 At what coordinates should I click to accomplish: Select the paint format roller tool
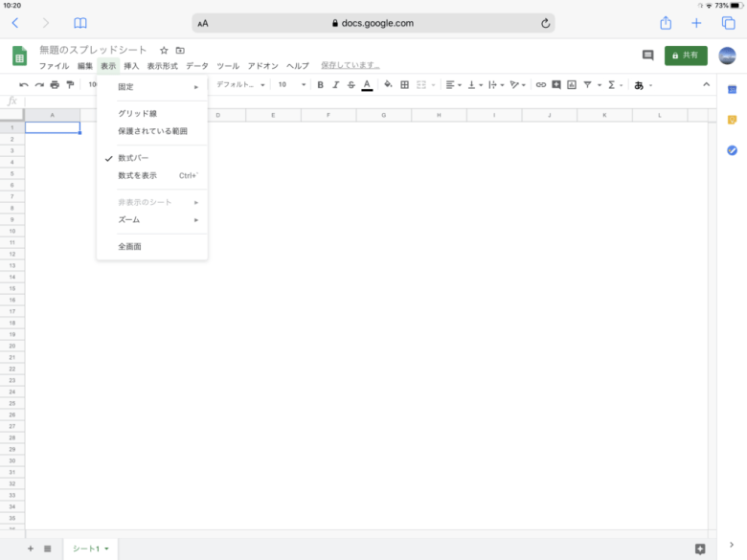(70, 85)
